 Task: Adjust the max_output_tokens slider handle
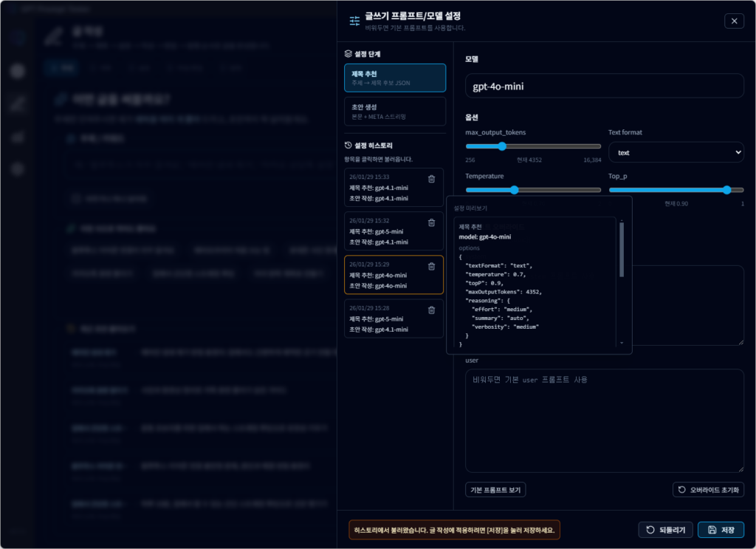tap(502, 146)
